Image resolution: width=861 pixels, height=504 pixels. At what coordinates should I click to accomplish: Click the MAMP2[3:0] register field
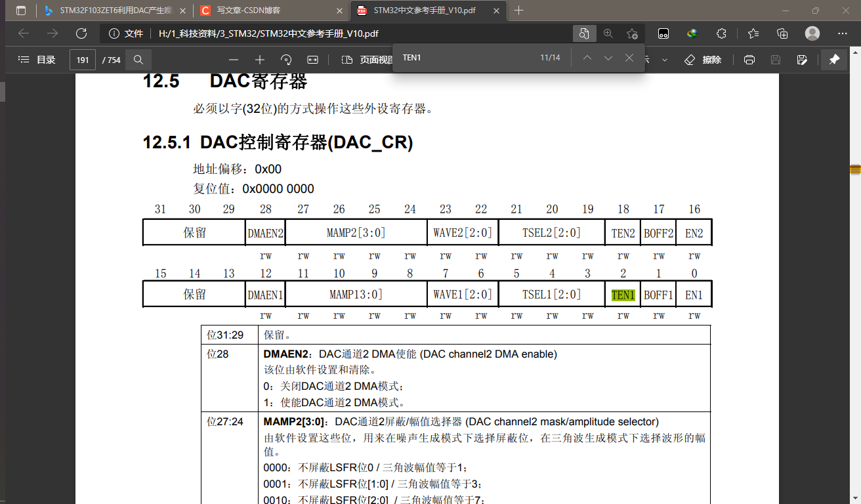(x=356, y=233)
